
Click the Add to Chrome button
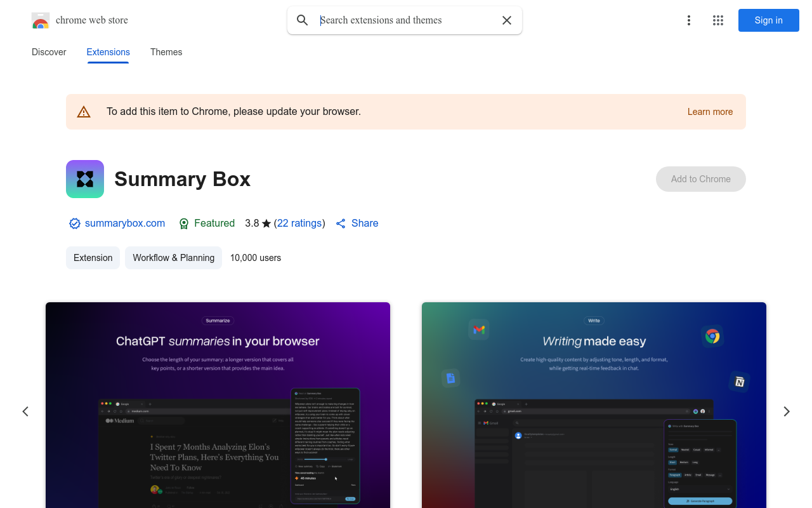pos(701,179)
